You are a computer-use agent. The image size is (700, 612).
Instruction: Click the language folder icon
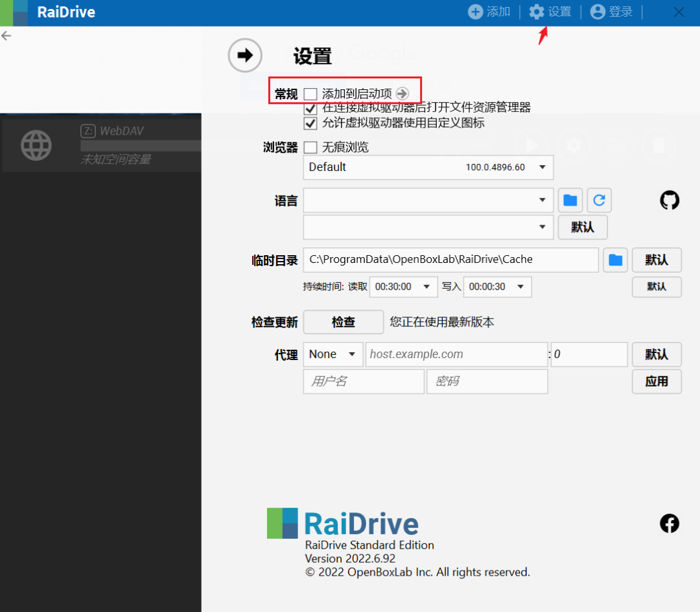pos(570,200)
